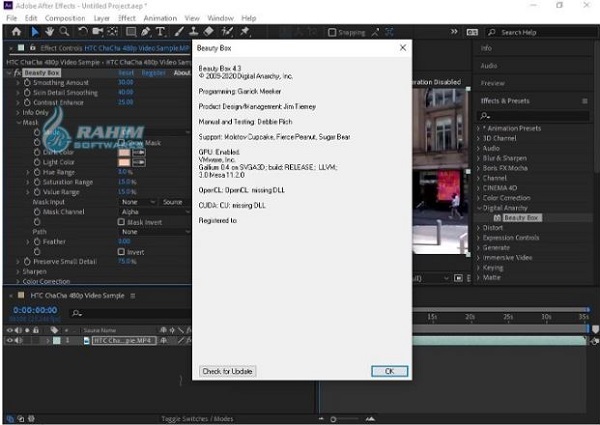Select Beauty Box in Effects & Presets
Viewport: 600px width, 425px height.
coord(521,218)
